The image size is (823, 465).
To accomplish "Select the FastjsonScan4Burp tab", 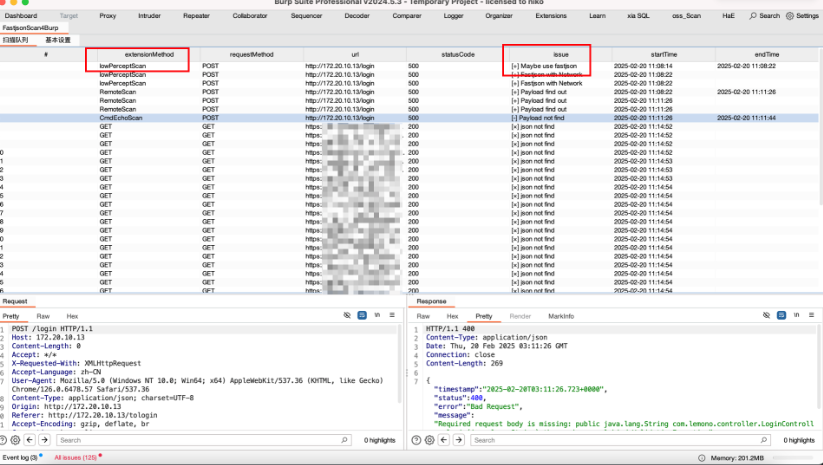I will pyautogui.click(x=30, y=28).
